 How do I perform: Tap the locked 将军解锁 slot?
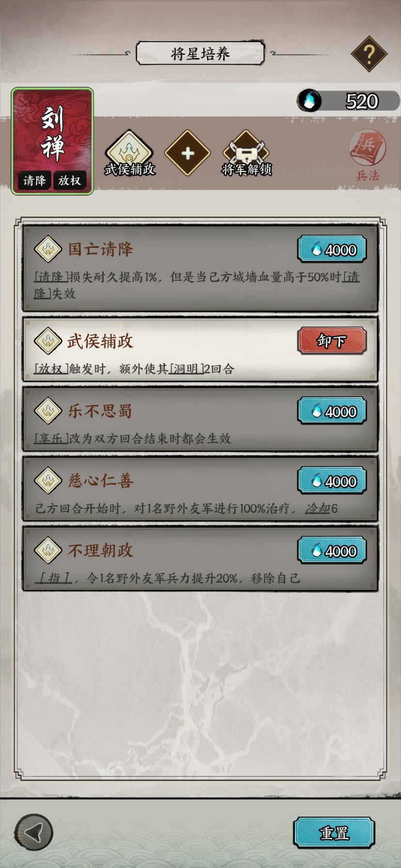tap(247, 154)
